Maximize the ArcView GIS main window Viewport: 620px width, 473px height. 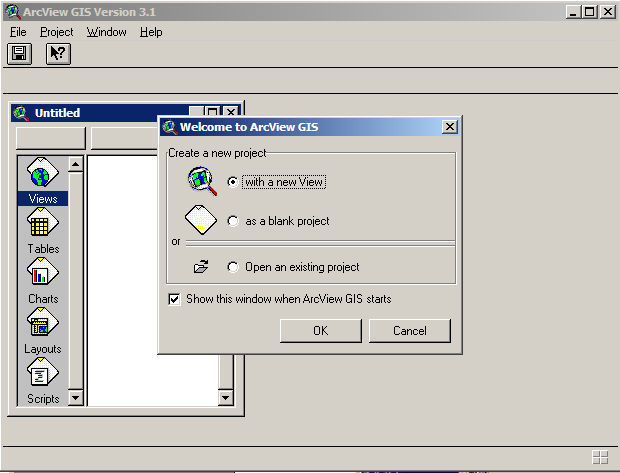tap(590, 12)
